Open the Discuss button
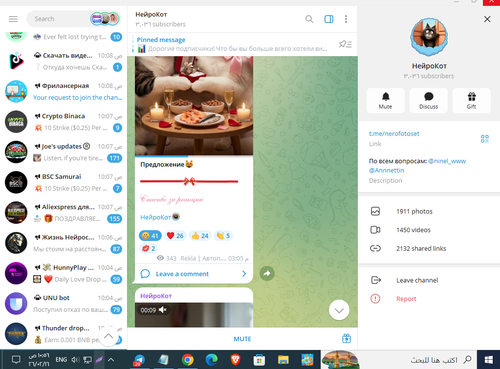 (428, 100)
